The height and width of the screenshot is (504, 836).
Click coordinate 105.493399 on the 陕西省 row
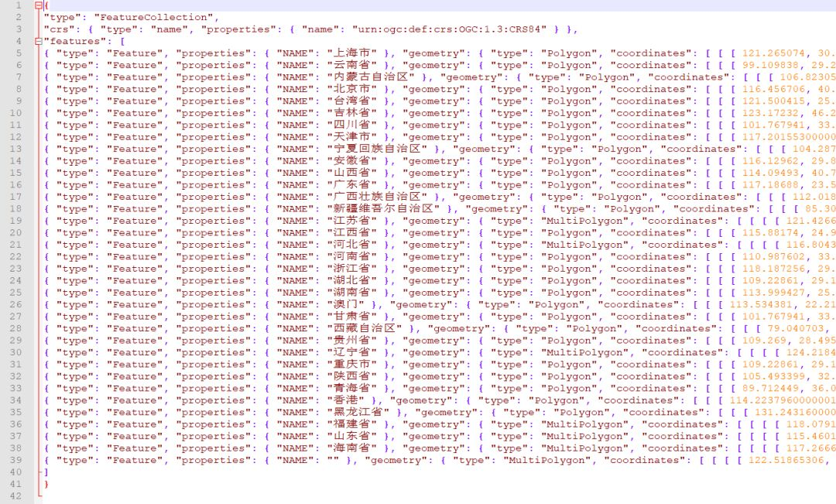point(773,376)
